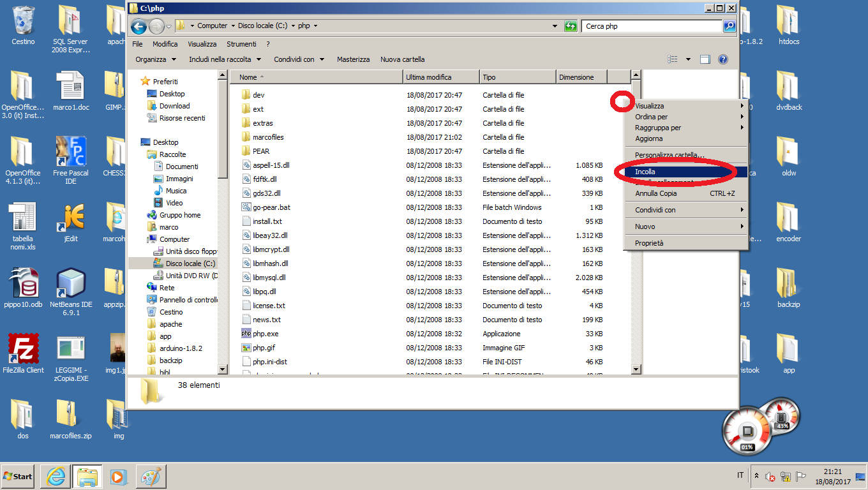Open the Strumenti menu
This screenshot has width=868, height=490.
click(241, 44)
